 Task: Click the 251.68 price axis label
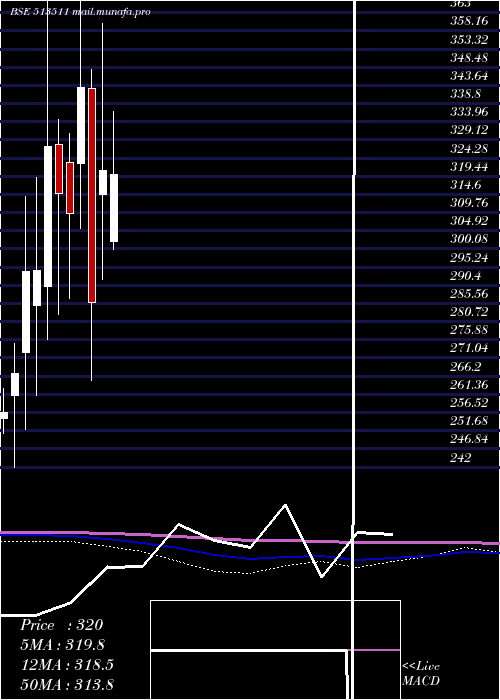pos(469,421)
